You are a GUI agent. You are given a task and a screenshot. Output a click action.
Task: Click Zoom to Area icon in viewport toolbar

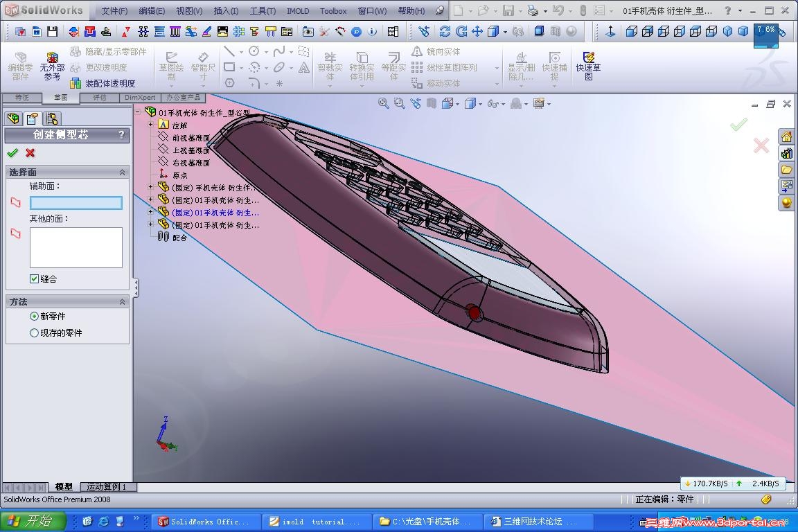point(400,103)
